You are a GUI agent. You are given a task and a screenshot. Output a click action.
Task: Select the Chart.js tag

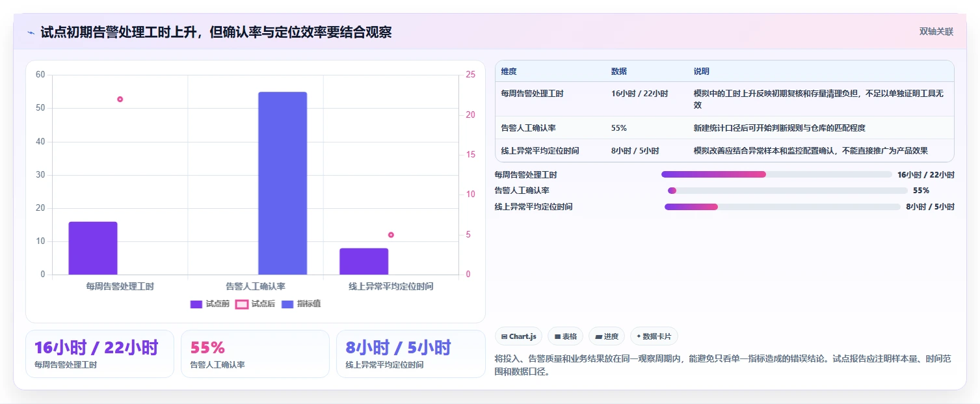click(x=518, y=336)
